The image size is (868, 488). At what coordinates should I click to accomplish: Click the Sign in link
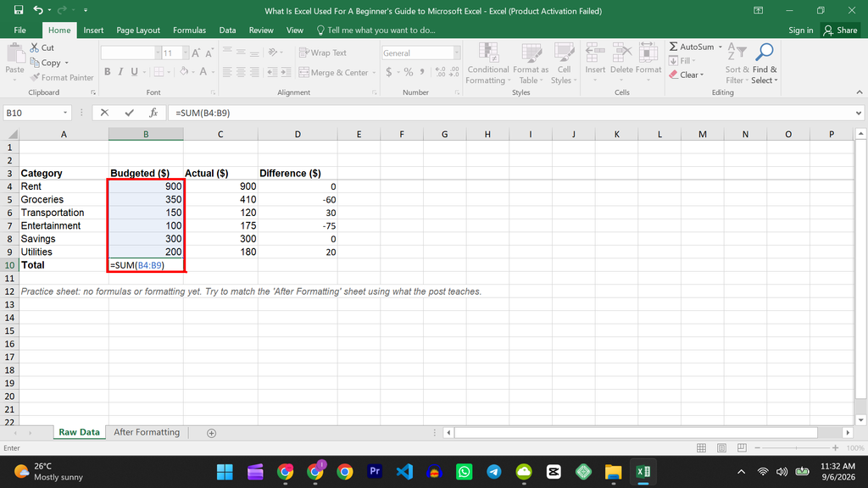coord(800,30)
